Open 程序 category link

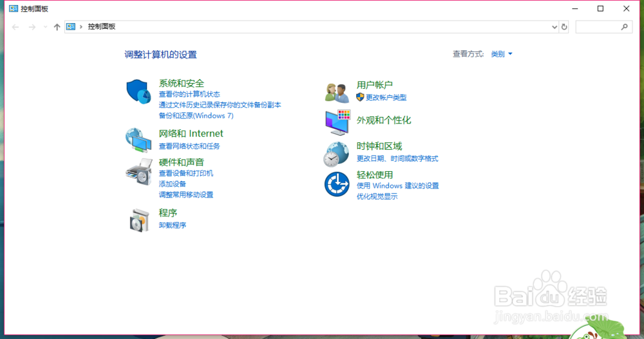[168, 212]
